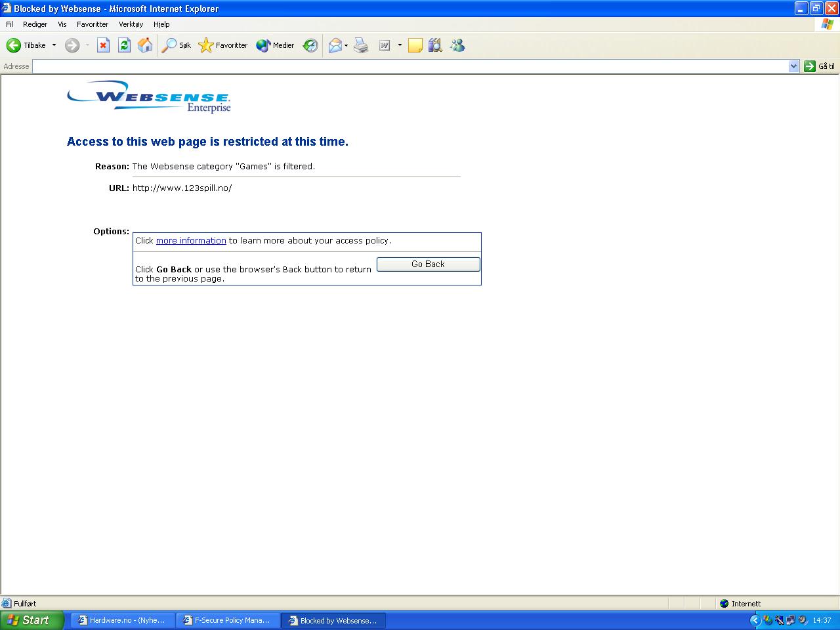Open the Favoritter menu in menu bar
This screenshot has height=630, width=840.
[93, 24]
